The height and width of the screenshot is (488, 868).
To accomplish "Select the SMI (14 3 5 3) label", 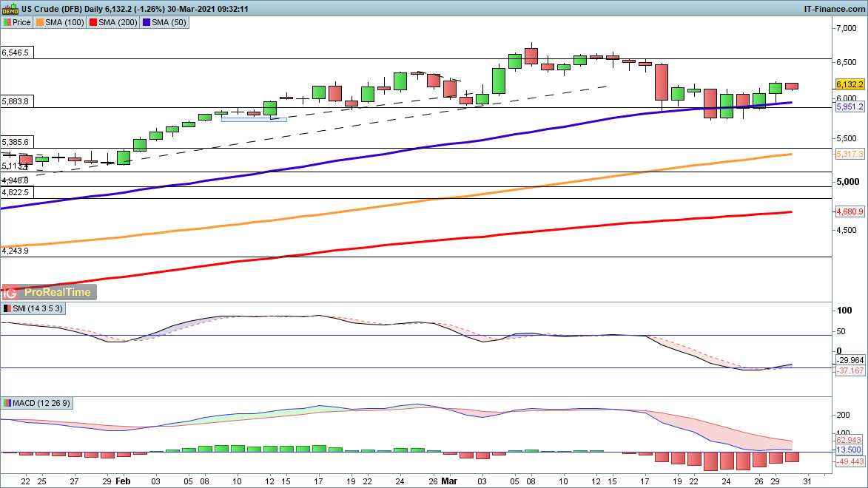I will point(37,308).
